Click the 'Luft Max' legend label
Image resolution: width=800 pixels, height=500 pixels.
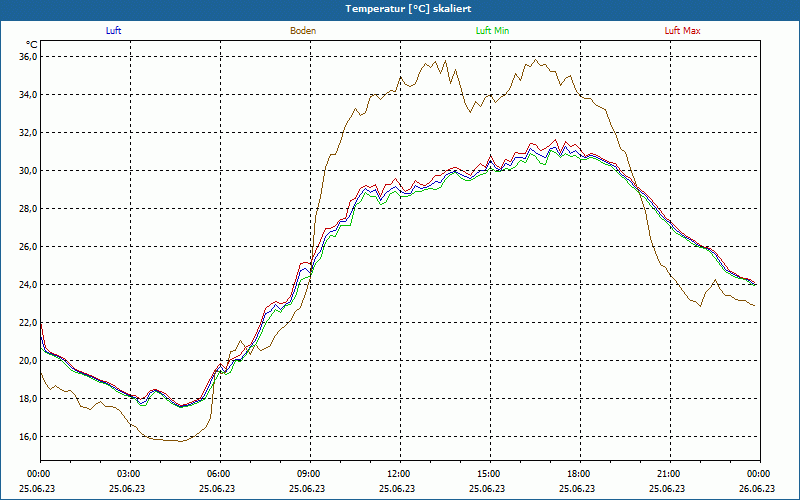(682, 31)
